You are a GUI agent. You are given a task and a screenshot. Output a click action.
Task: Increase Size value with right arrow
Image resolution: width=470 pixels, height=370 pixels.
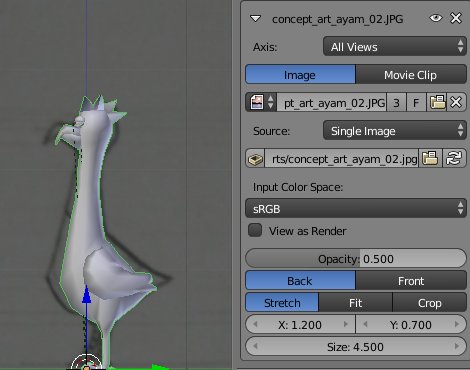pyautogui.click(x=457, y=346)
